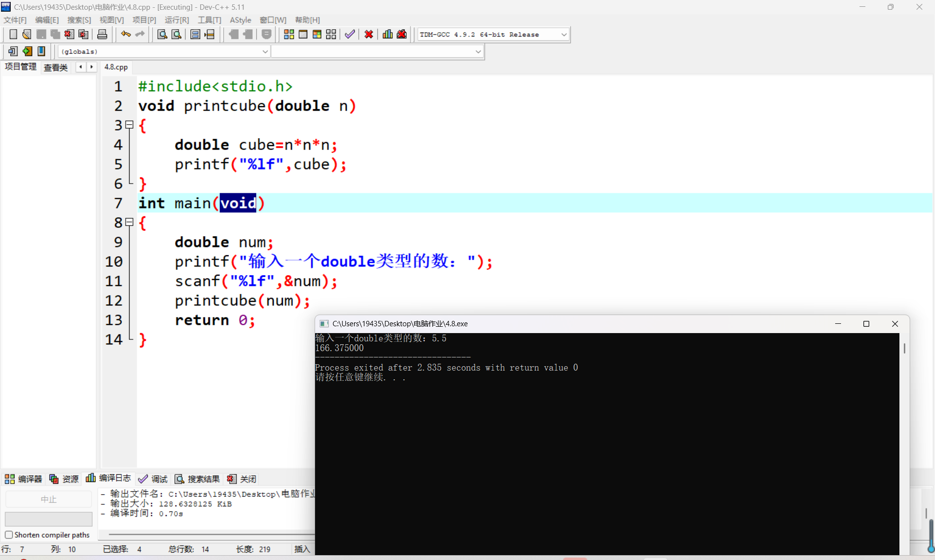Click the green plus insert icon
Screen dimensions: 935x560
click(x=27, y=51)
